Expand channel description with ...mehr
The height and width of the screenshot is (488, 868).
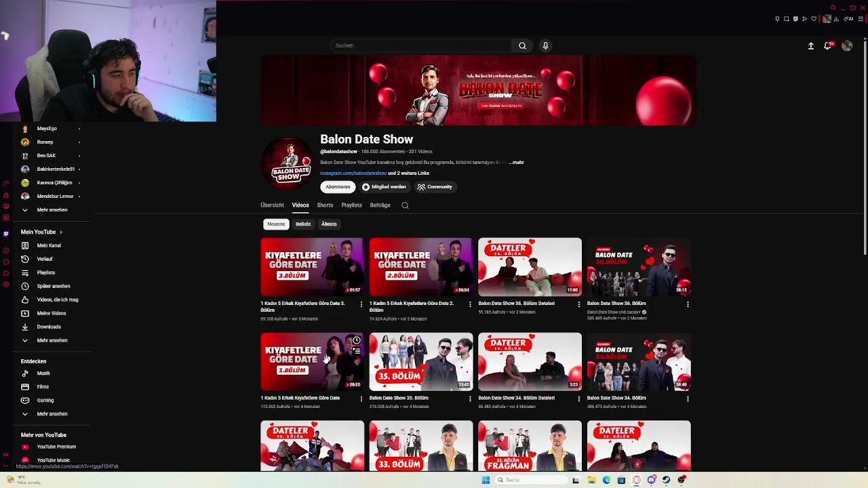pyautogui.click(x=517, y=163)
